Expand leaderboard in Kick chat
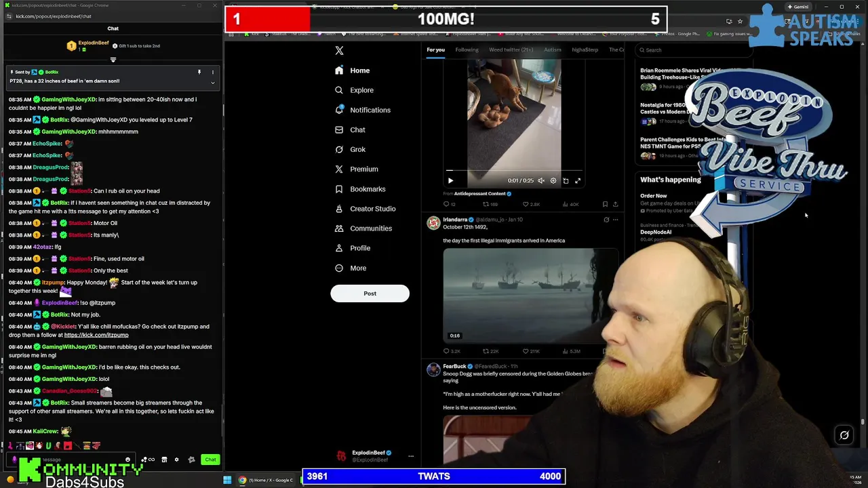This screenshot has width=868, height=488. point(113,60)
